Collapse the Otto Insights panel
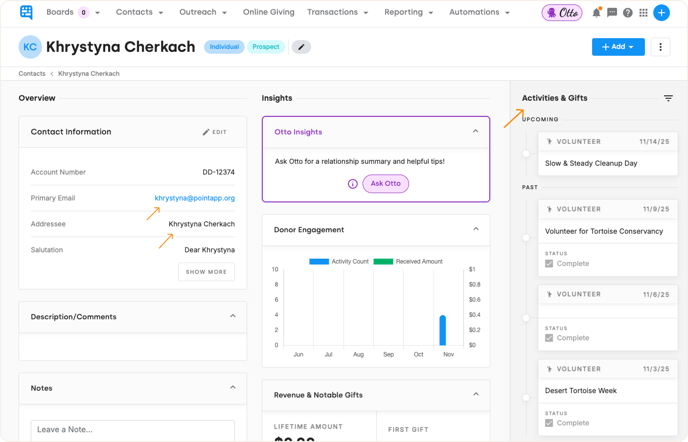 pos(475,132)
